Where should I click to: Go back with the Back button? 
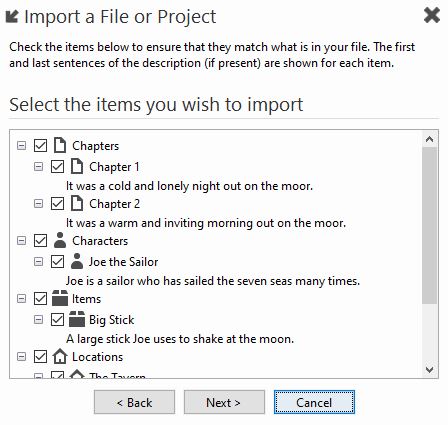134,402
